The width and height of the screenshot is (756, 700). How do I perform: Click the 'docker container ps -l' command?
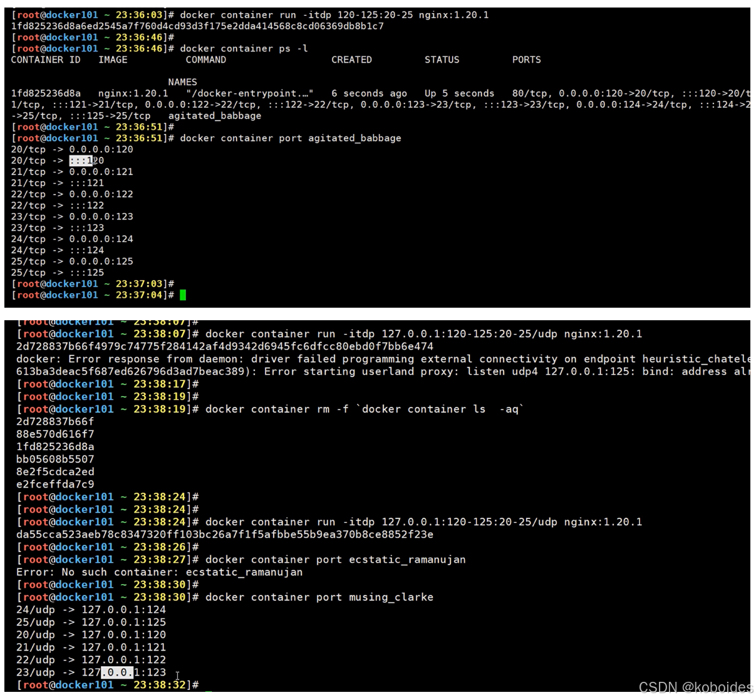244,48
